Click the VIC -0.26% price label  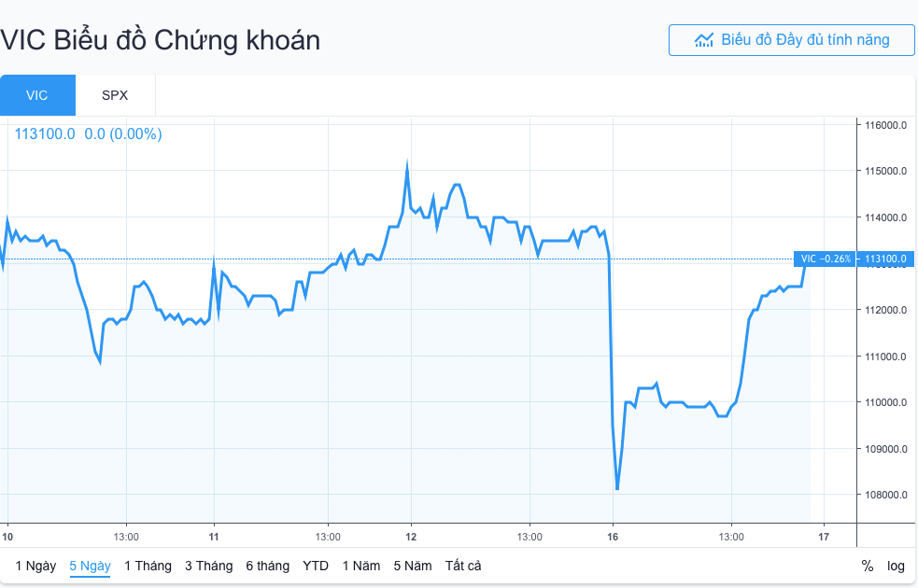826,259
